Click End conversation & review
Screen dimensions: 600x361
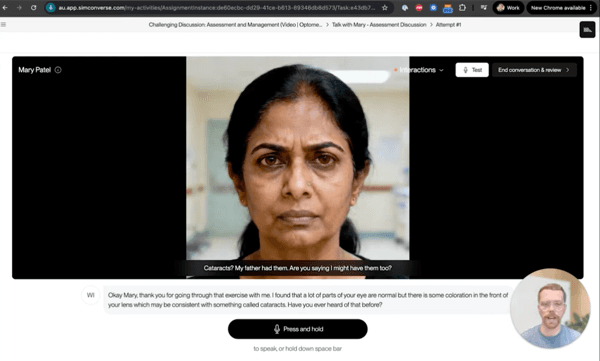tap(534, 70)
